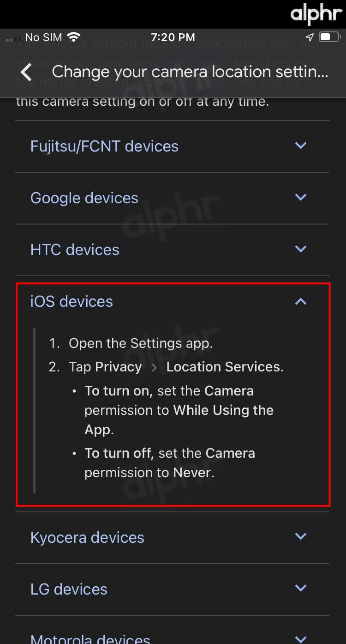Image resolution: width=346 pixels, height=644 pixels.
Task: Expand Fujitsu/FCNT devices chevron
Action: [x=301, y=146]
